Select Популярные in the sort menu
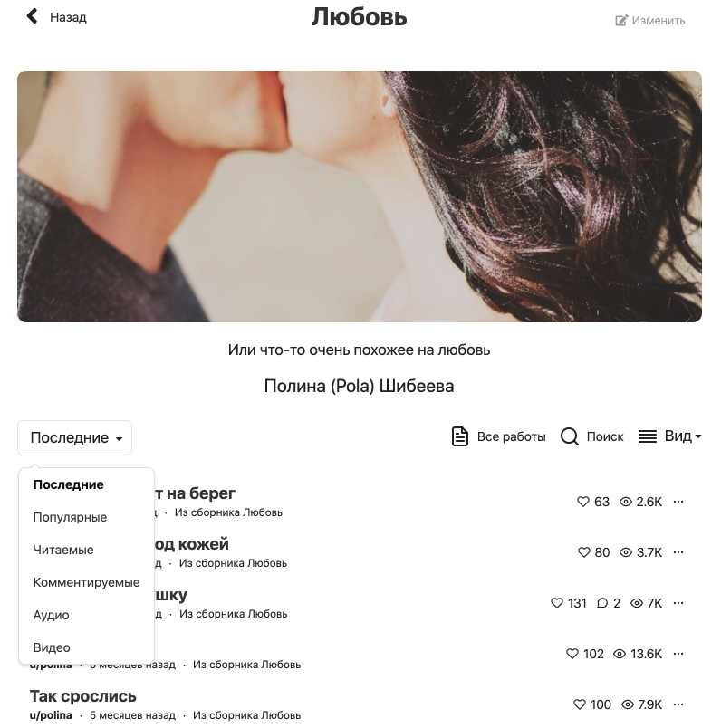721x728 pixels. [x=70, y=517]
